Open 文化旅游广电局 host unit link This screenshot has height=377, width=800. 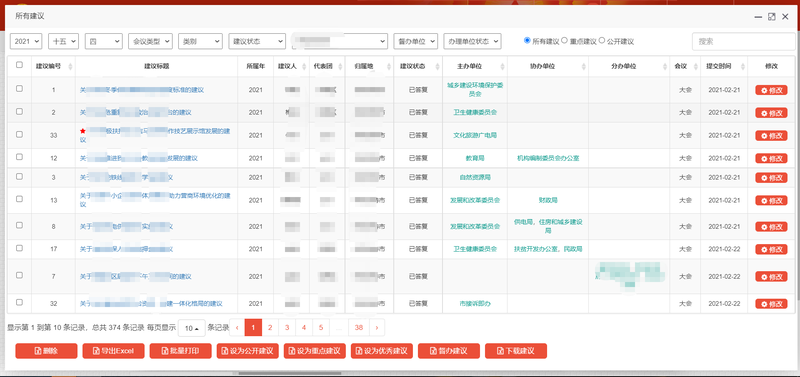point(475,135)
